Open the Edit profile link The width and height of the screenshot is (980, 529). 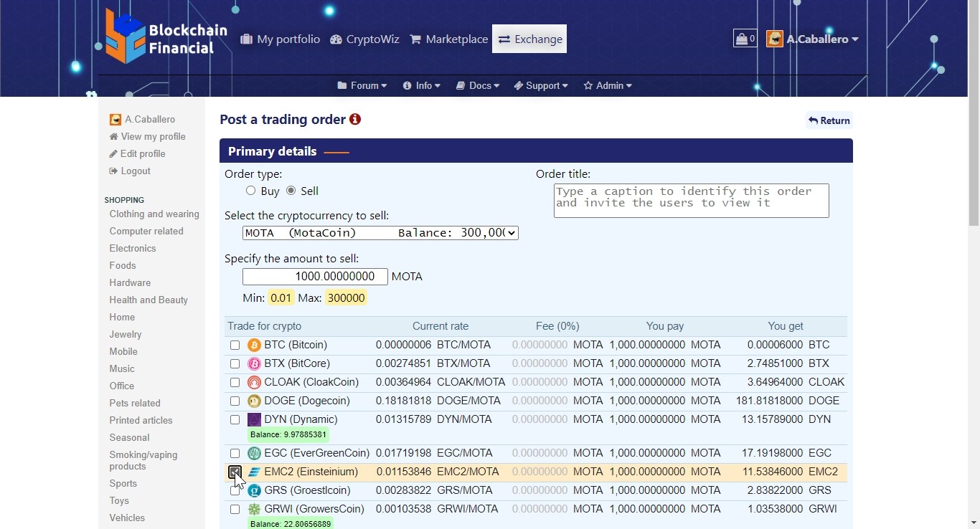point(142,154)
